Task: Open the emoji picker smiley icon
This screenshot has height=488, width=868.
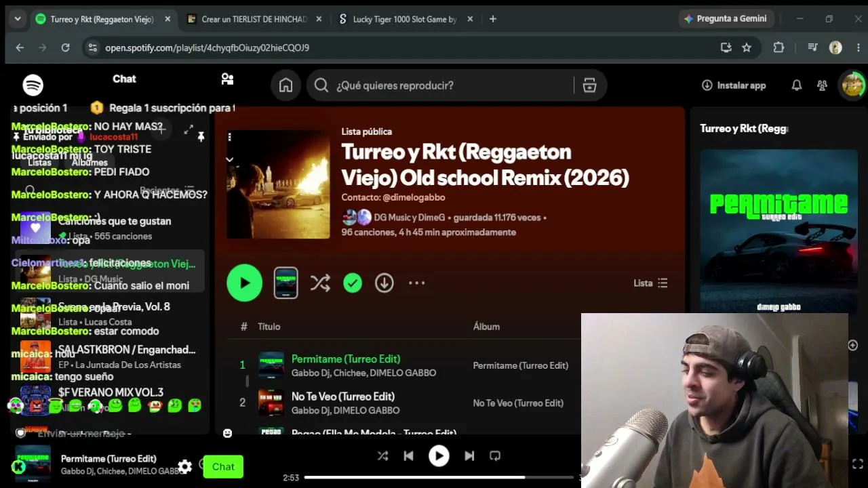Action: (227, 433)
